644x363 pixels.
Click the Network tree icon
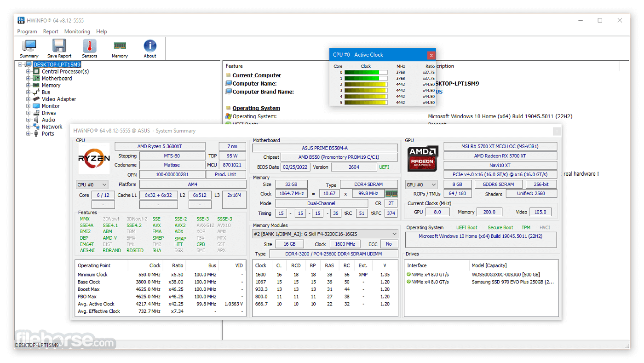(x=36, y=127)
